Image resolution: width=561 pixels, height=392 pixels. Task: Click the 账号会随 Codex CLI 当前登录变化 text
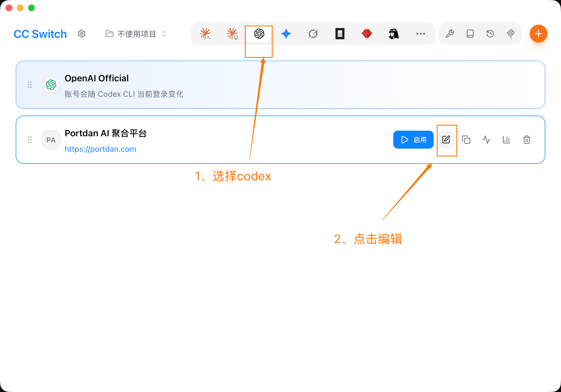(x=124, y=94)
